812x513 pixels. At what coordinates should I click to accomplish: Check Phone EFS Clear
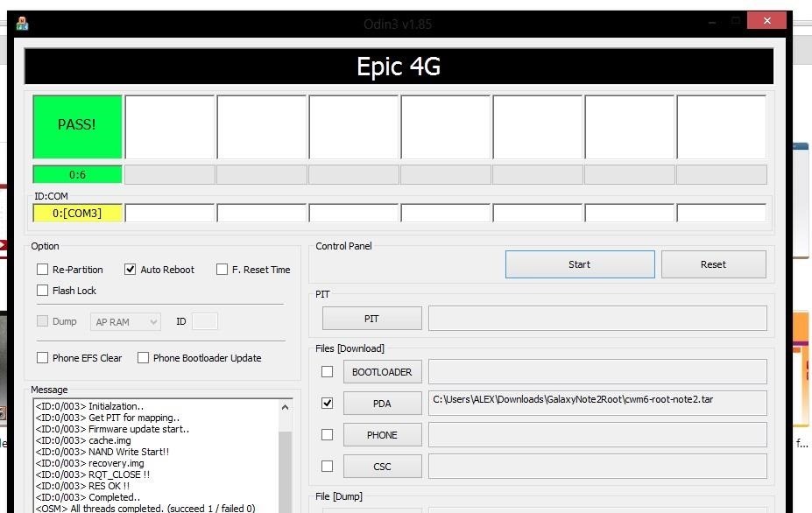click(x=42, y=358)
